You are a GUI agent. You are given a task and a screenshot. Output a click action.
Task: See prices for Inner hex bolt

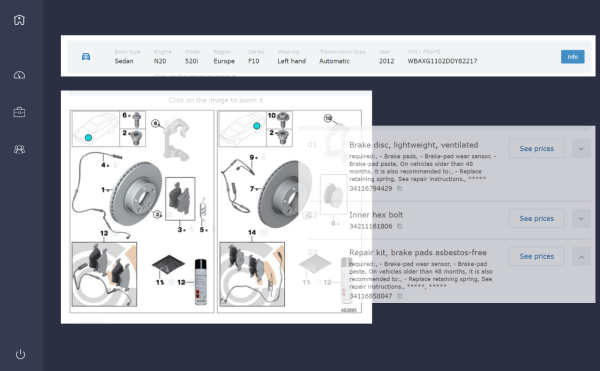pyautogui.click(x=536, y=218)
